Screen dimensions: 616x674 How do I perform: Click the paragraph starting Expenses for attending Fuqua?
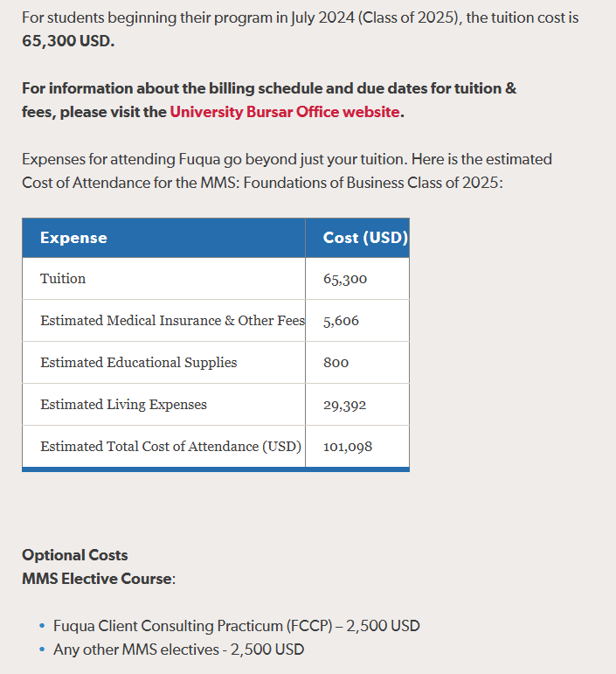(287, 159)
